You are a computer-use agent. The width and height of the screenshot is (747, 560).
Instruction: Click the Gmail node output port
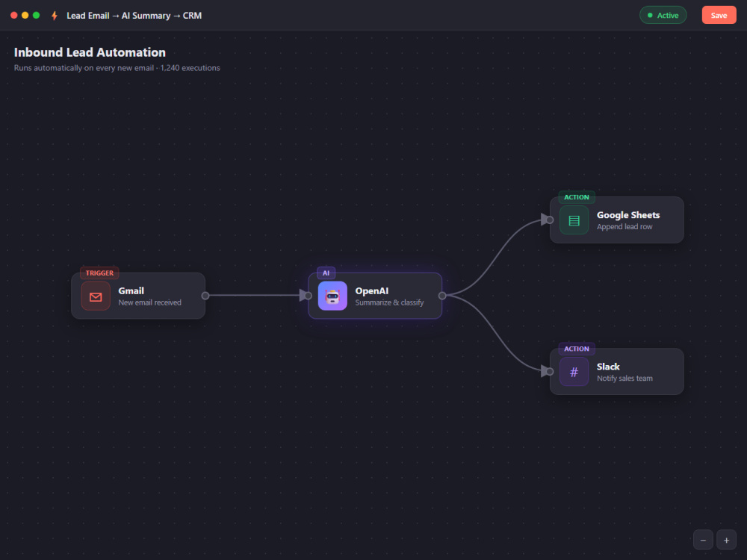coord(205,296)
